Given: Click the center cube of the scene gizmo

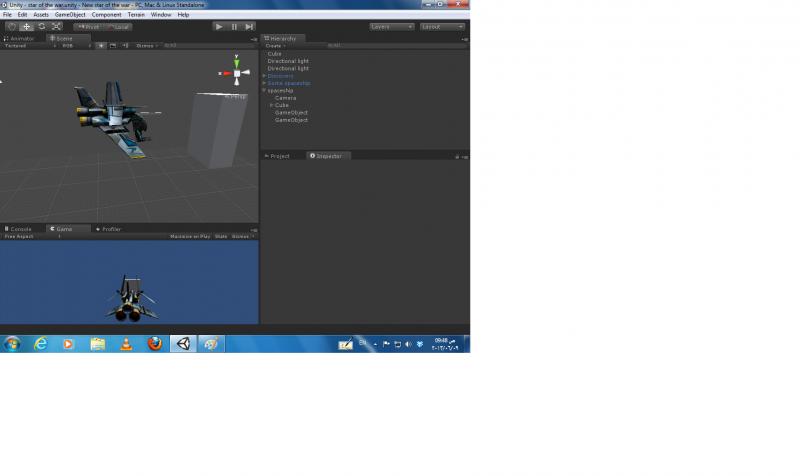Looking at the screenshot, I should point(237,73).
